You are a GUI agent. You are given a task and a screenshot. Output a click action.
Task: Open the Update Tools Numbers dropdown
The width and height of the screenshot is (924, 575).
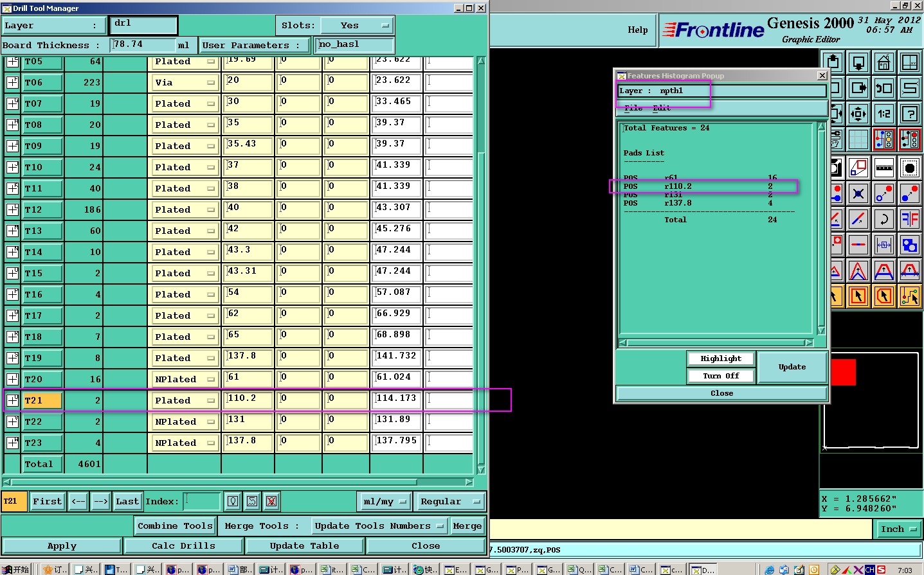coord(379,526)
